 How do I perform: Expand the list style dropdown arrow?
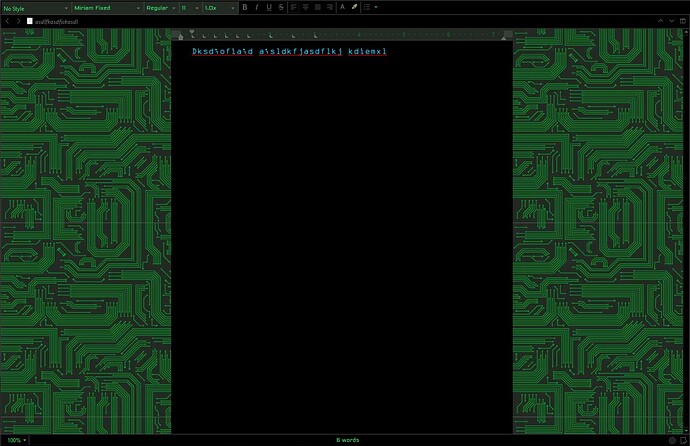click(x=376, y=7)
